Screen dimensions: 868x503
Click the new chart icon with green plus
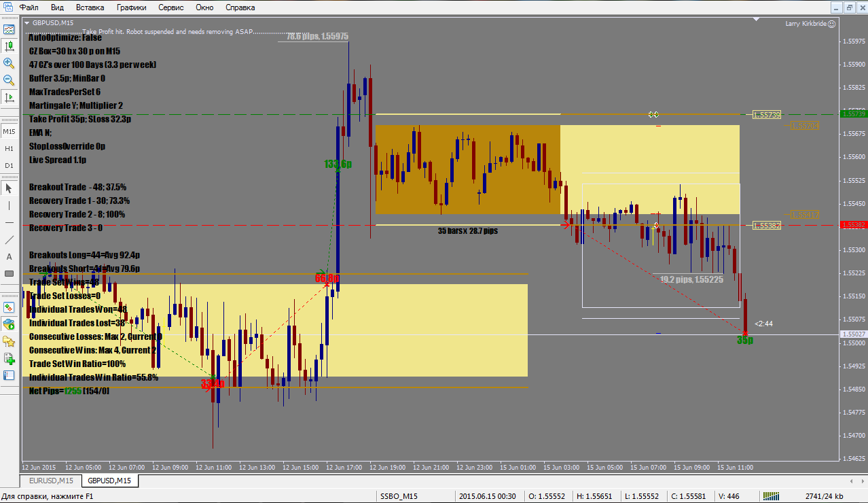[x=9, y=358]
